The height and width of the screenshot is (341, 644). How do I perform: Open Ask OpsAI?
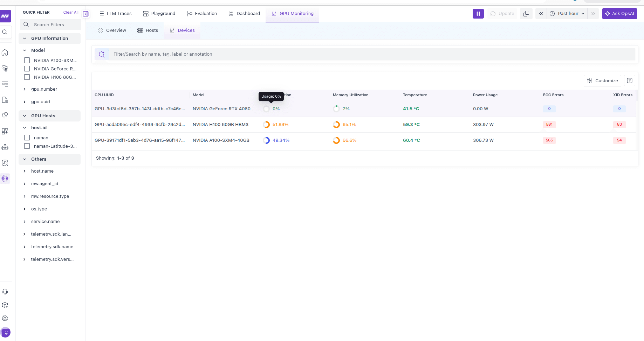pos(619,14)
